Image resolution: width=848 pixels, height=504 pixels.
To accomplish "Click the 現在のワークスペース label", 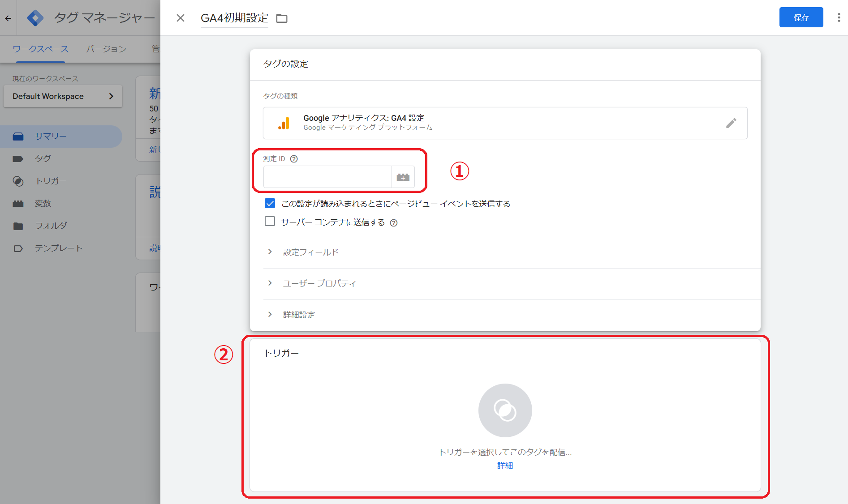I will click(x=45, y=79).
